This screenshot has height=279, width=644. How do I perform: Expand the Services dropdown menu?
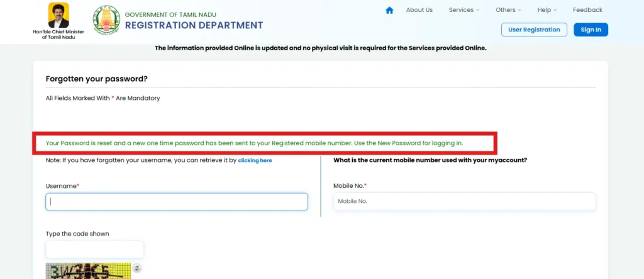[x=464, y=10]
